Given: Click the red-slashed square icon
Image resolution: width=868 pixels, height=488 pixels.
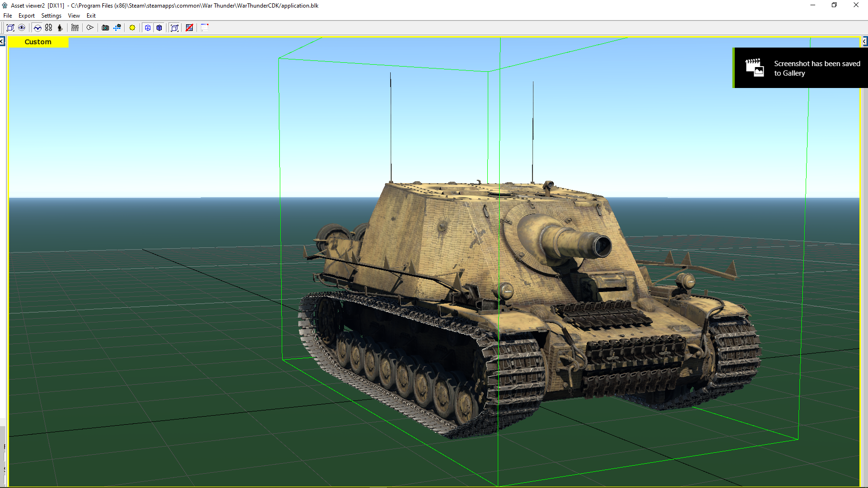Looking at the screenshot, I should coord(189,28).
